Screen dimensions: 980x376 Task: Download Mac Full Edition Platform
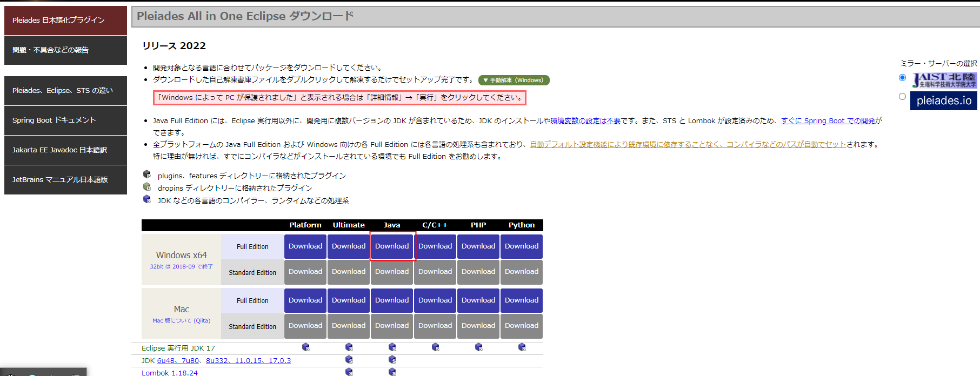(x=305, y=300)
